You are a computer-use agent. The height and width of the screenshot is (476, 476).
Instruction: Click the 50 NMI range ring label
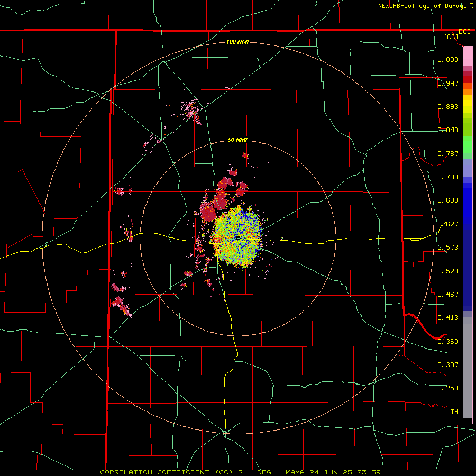(x=237, y=140)
